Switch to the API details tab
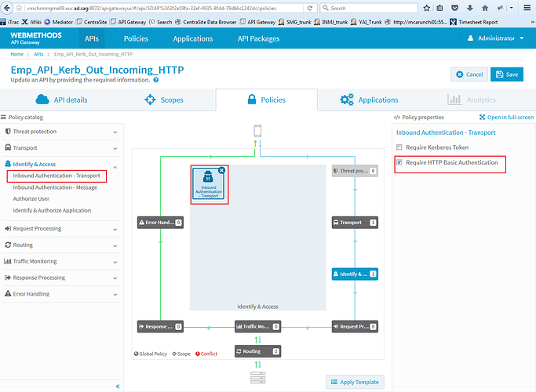Viewport: 536px width, 392px height. [x=61, y=100]
